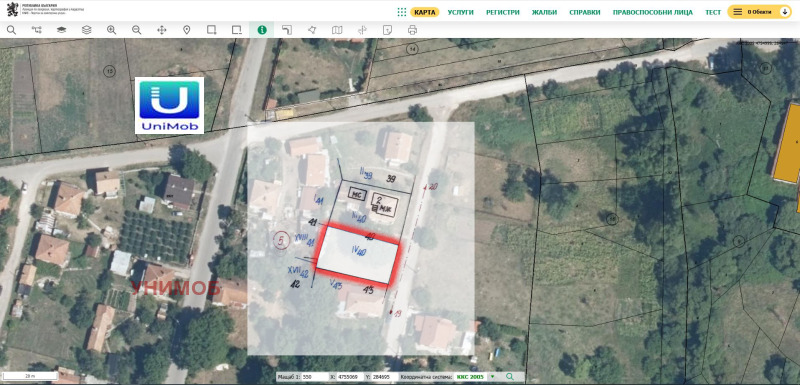
Task: Print the map with printer icon
Action: 412,30
